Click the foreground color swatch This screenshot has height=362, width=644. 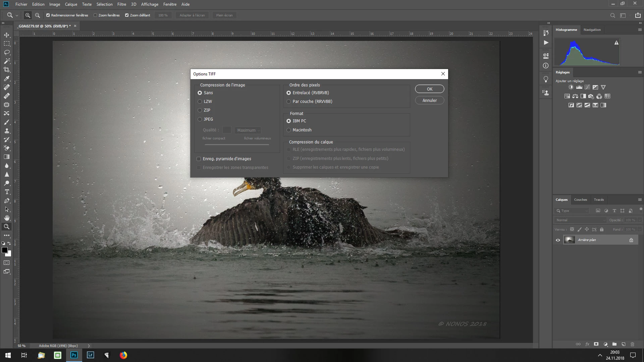pyautogui.click(x=5, y=250)
